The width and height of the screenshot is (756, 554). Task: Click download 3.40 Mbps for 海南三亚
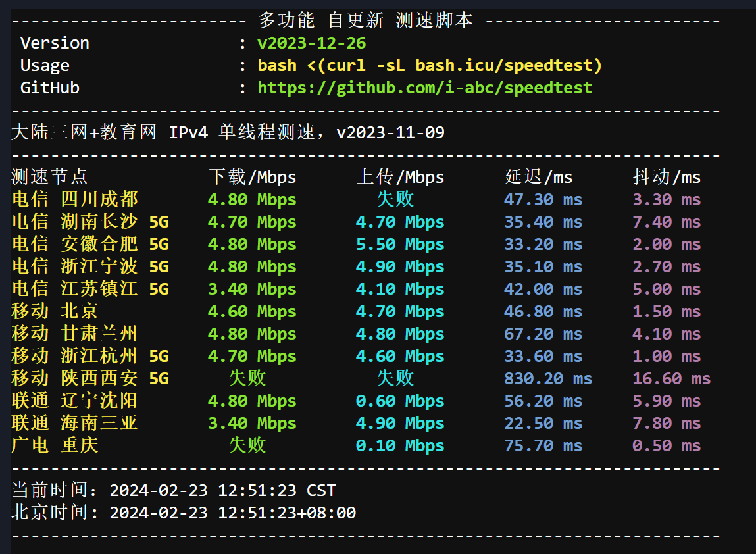point(252,423)
